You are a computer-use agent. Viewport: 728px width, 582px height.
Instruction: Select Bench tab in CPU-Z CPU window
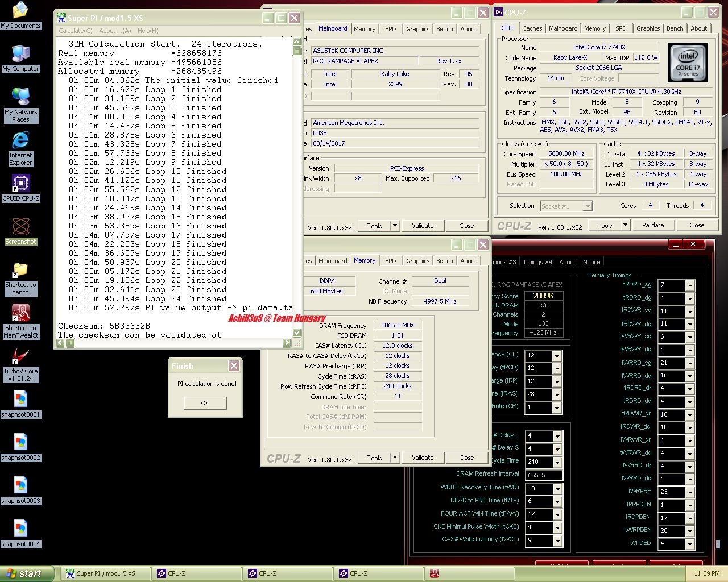[x=675, y=28]
